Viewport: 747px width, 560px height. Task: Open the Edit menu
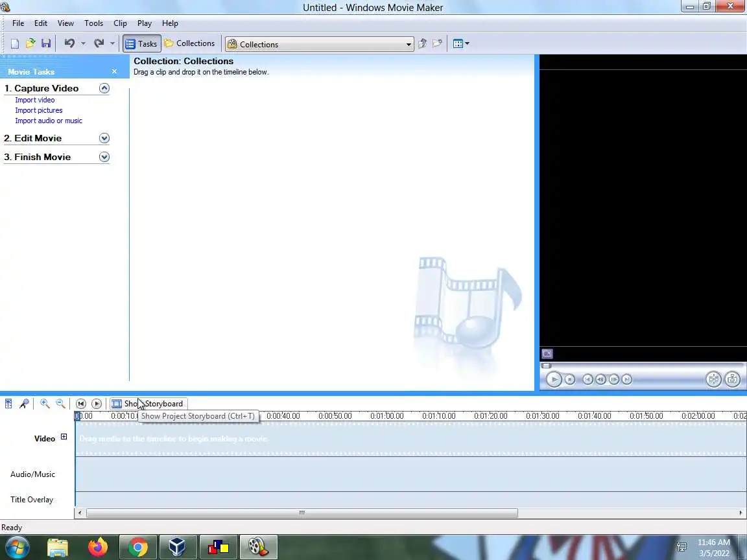pyautogui.click(x=40, y=23)
